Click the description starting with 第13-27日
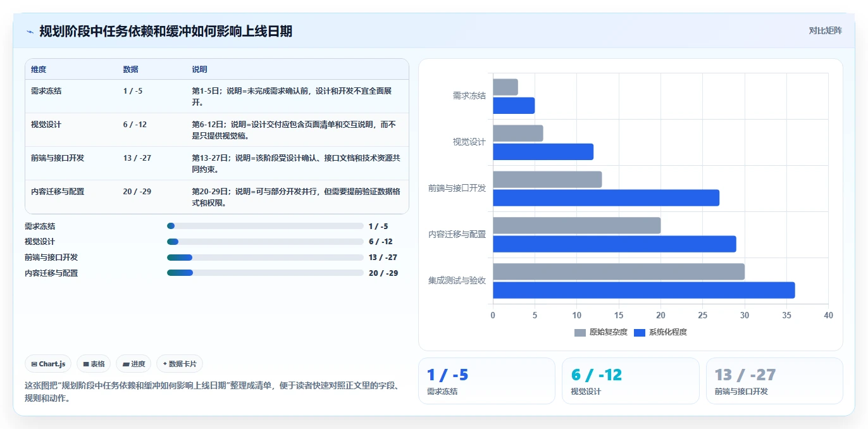Image resolution: width=868 pixels, height=429 pixels. 296,163
